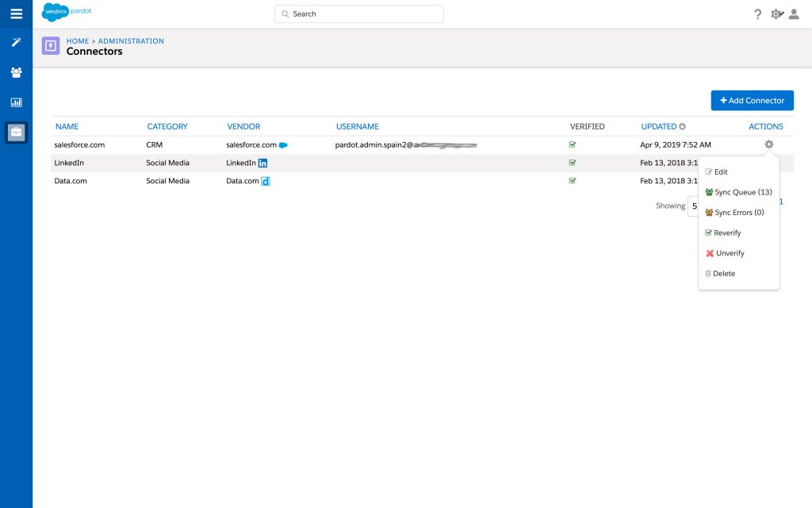
Task: Click the VERIFIED column header
Action: (588, 126)
